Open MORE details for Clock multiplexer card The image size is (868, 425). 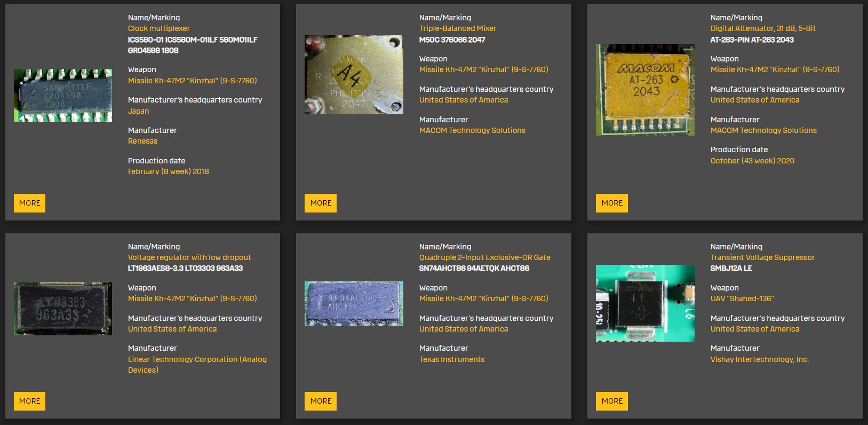coord(29,203)
